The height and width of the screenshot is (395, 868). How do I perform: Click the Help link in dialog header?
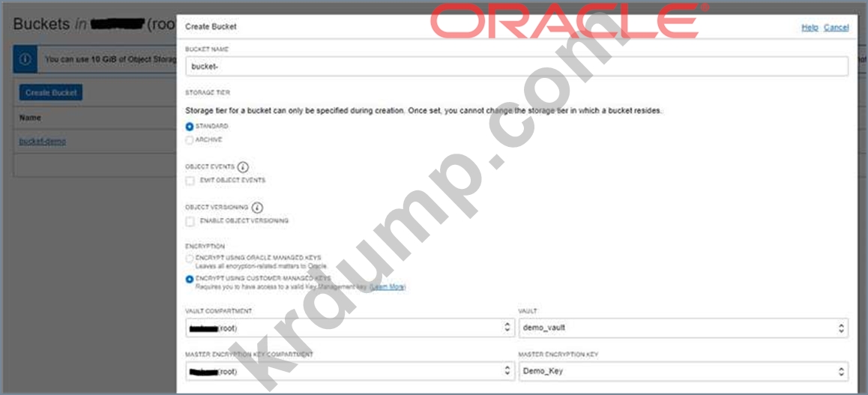coord(810,27)
